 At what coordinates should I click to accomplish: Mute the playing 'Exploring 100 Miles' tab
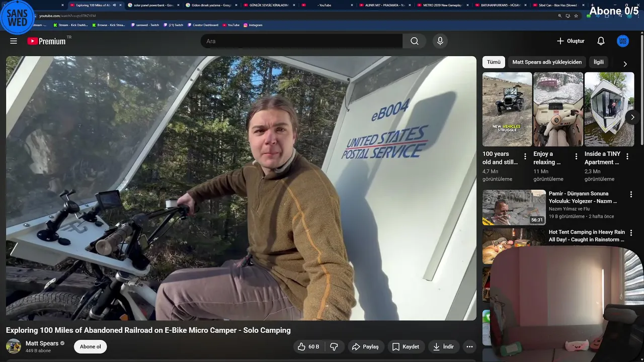(x=114, y=5)
